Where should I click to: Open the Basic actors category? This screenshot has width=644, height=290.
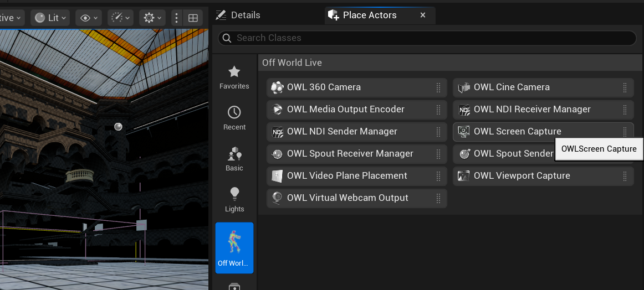pos(234,159)
